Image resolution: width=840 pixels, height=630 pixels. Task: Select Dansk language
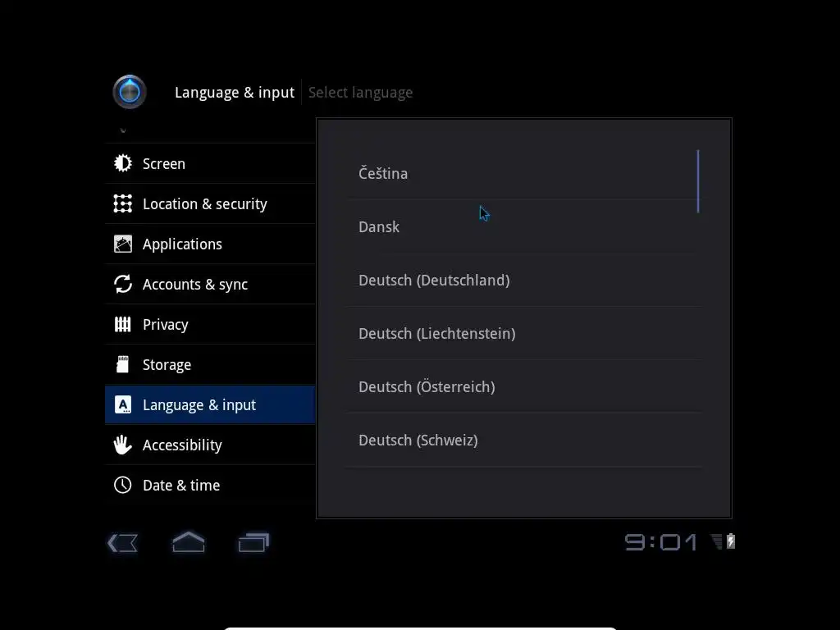coord(523,226)
